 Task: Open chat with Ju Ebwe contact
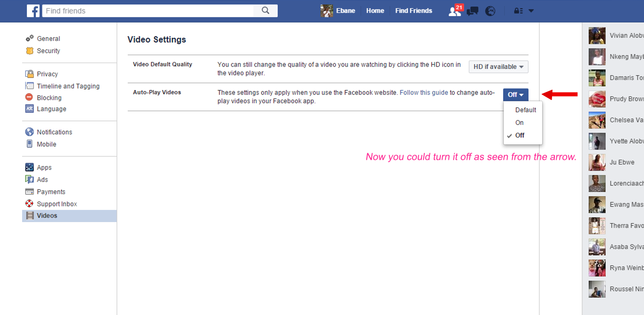(616, 162)
